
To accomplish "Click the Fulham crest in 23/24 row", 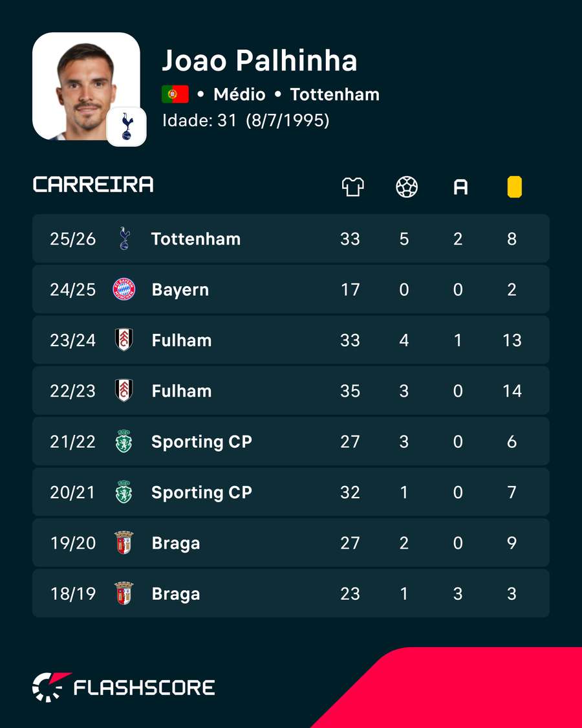I will 124,340.
